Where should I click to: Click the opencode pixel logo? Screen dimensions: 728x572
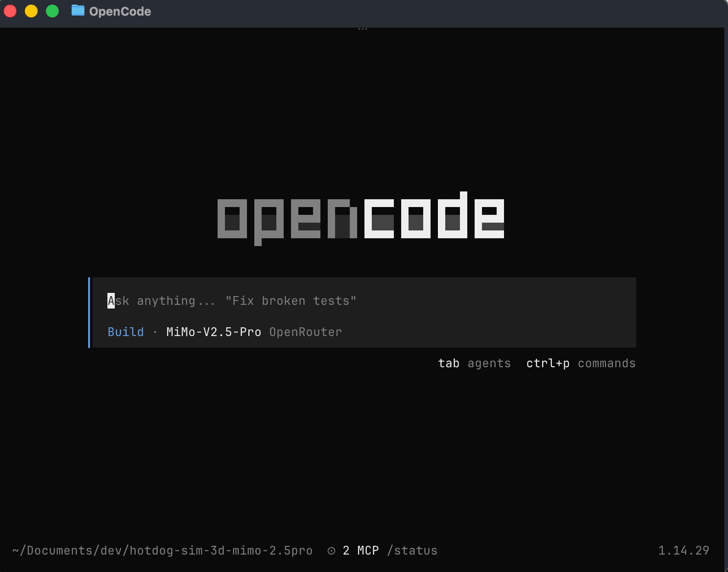360,219
